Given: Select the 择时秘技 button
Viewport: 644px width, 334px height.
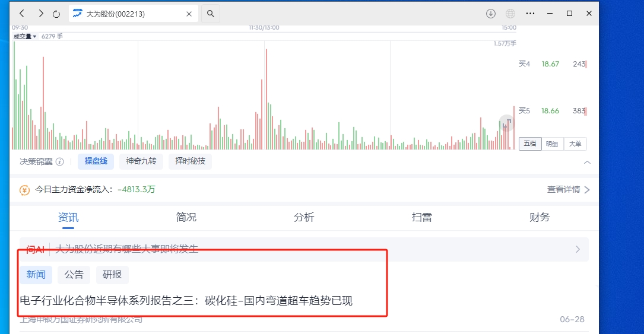Looking at the screenshot, I should tap(190, 161).
